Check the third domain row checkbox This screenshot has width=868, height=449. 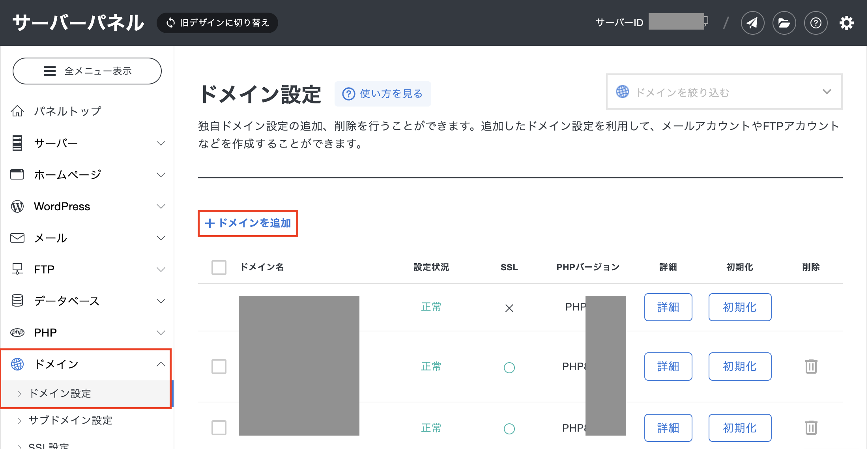point(219,428)
